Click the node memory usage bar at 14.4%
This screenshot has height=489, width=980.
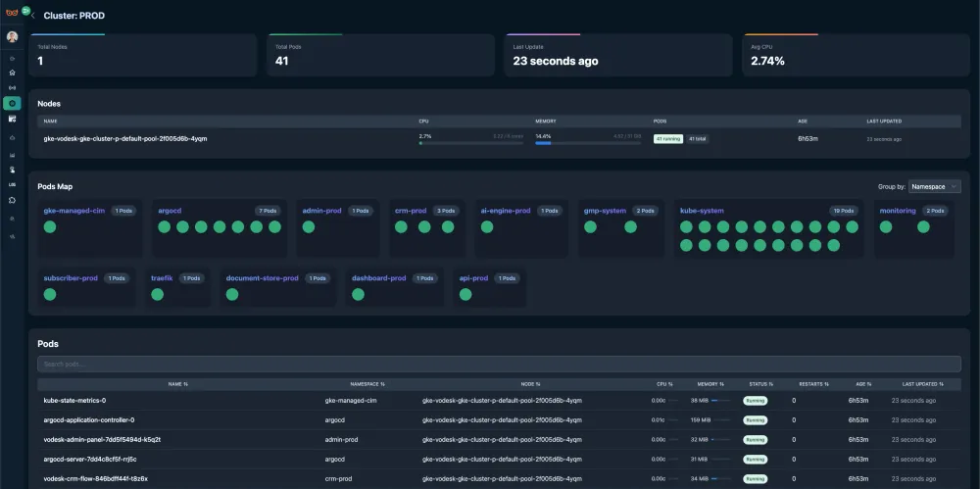click(x=588, y=143)
